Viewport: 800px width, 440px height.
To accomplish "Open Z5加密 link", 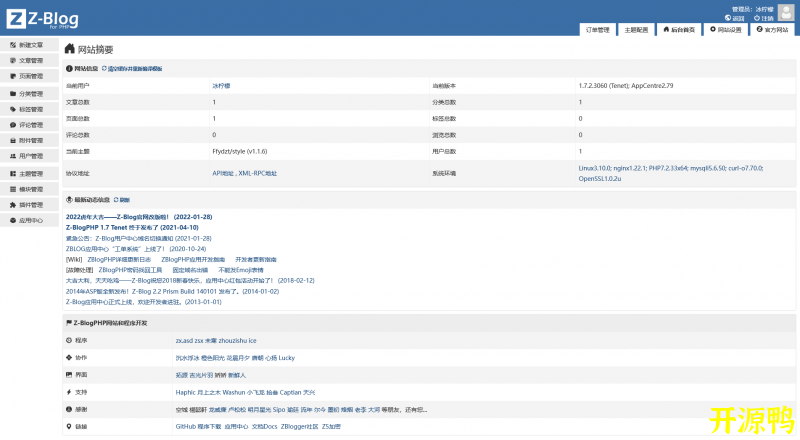I will 331,427.
